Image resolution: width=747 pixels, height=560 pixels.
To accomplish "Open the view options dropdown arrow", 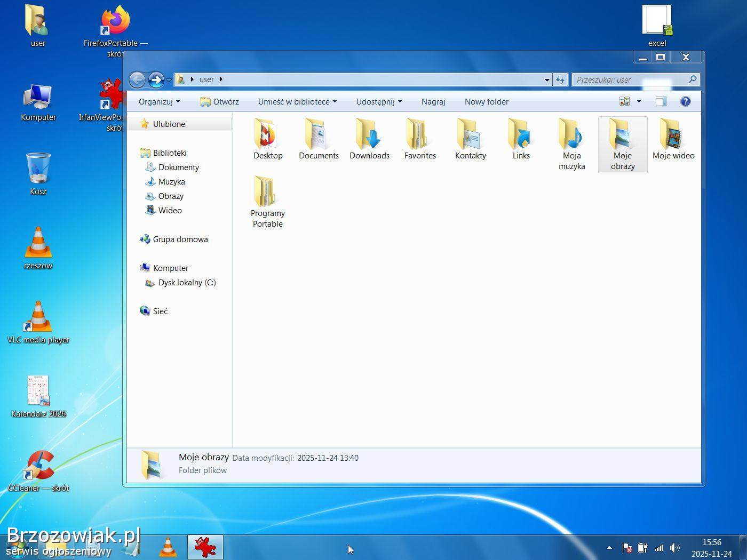I will (639, 101).
